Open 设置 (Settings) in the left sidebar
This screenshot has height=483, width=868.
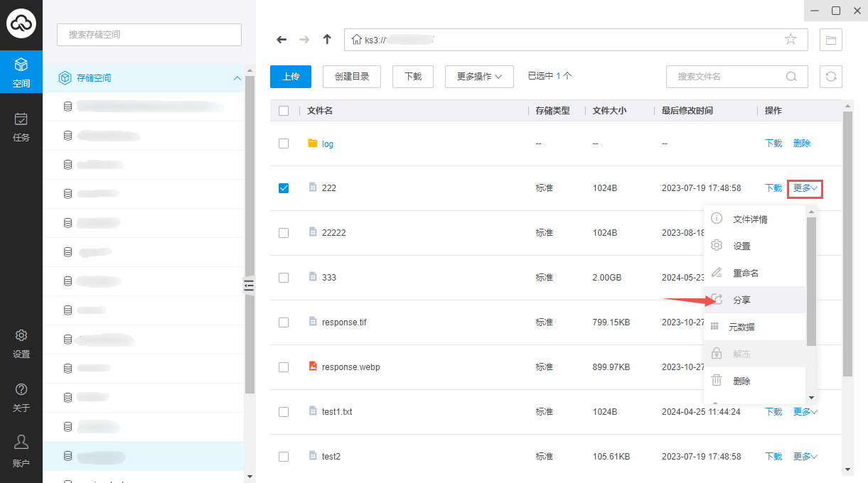tap(21, 344)
